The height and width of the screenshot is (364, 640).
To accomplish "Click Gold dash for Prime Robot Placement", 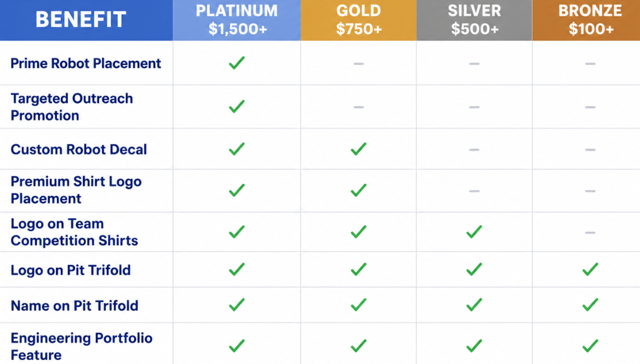I will [x=359, y=63].
